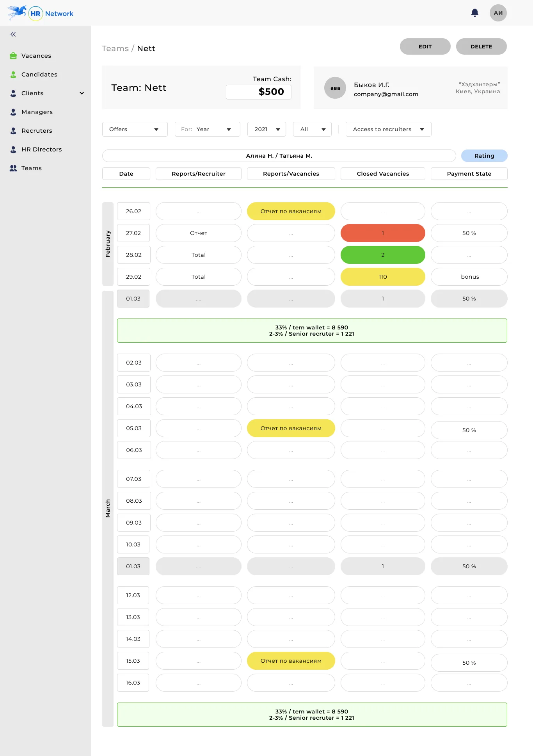This screenshot has width=533, height=756.
Task: Go to HR Directors menu item
Action: (x=41, y=149)
